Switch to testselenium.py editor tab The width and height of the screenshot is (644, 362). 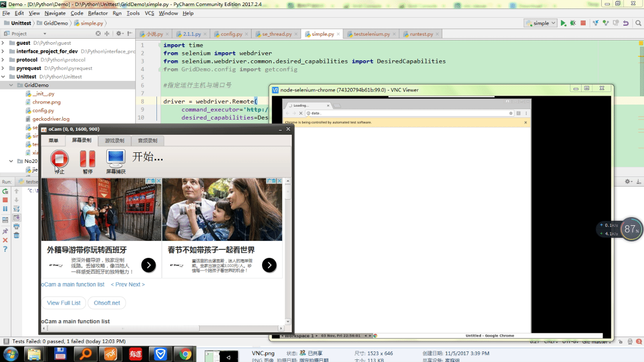point(371,34)
